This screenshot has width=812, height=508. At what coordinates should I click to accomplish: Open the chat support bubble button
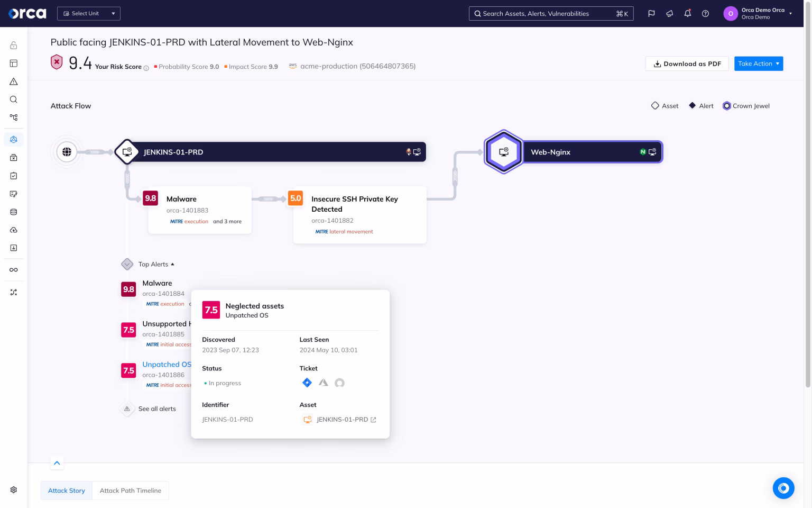[x=783, y=488]
